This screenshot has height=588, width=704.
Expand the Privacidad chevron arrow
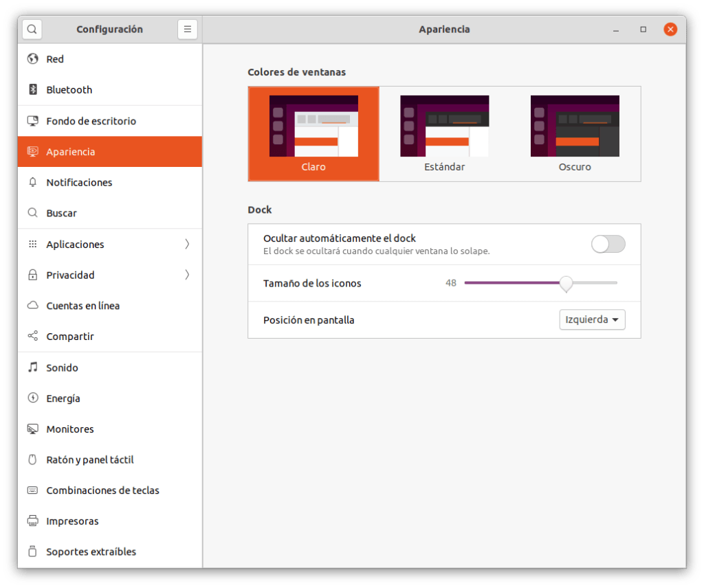187,275
